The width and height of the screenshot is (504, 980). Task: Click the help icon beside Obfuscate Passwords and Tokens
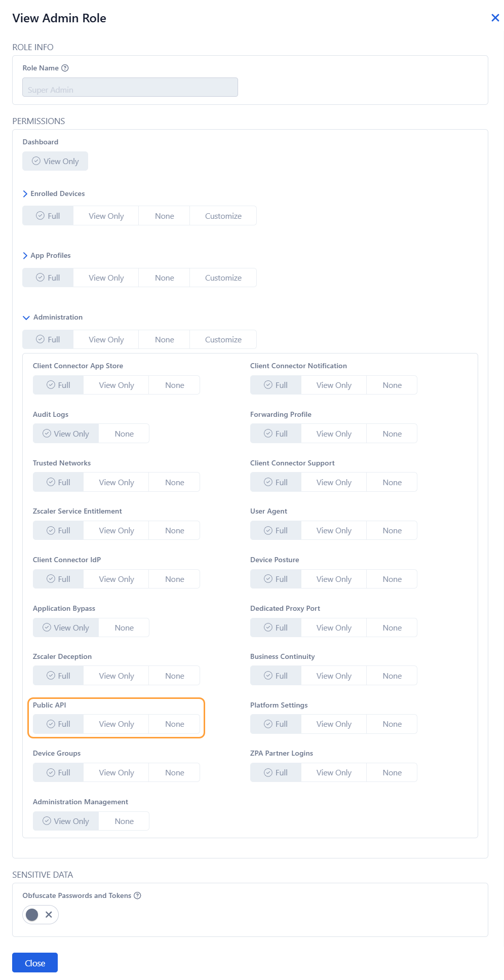pos(137,895)
